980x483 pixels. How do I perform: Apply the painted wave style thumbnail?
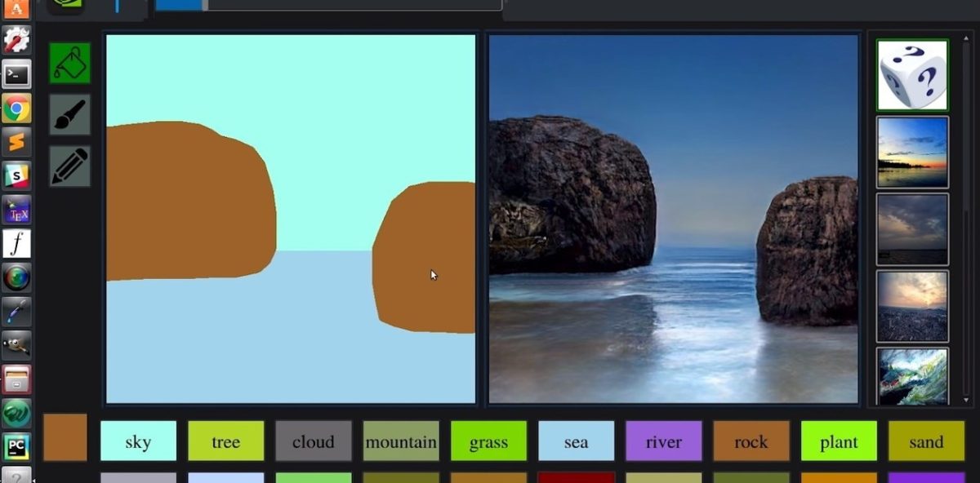[x=912, y=376]
